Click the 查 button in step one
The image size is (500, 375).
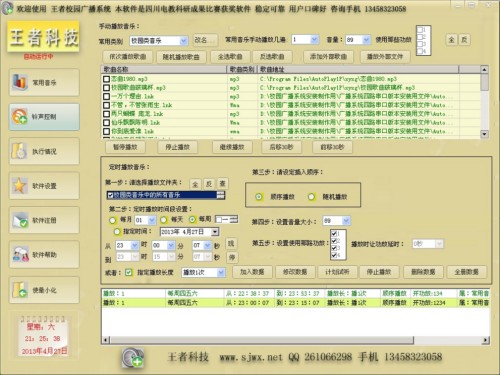pyautogui.click(x=222, y=183)
